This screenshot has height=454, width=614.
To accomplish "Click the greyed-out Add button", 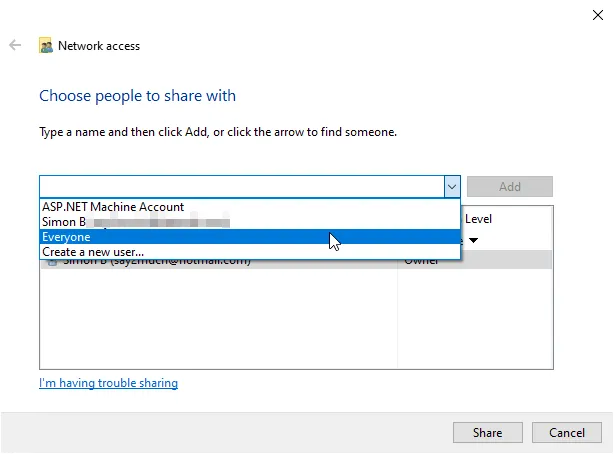I will click(509, 186).
